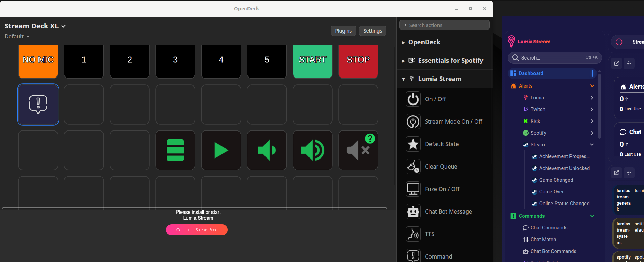Screen dimensions: 644x262
Task: Select the green play triangle deck key
Action: (x=221, y=150)
